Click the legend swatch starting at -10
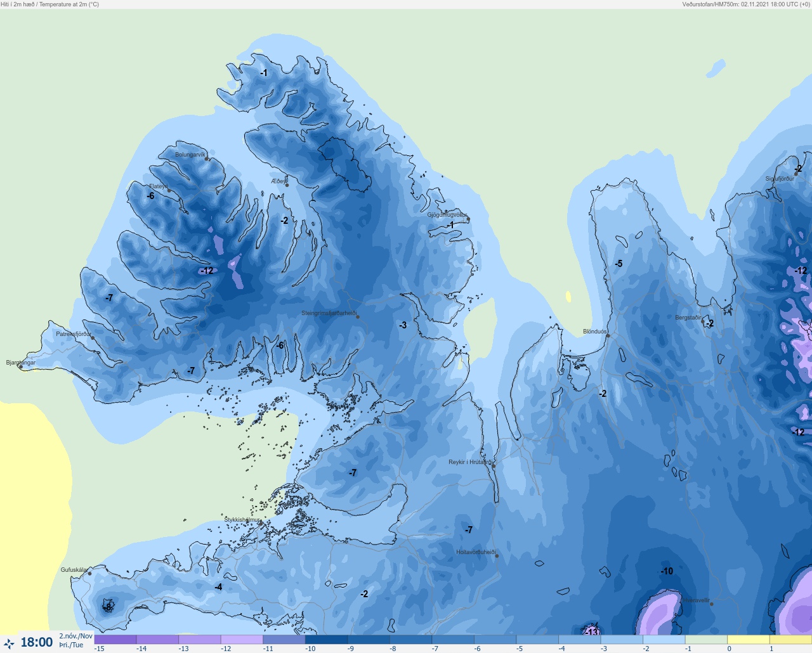This screenshot has height=653, width=812. 326,640
